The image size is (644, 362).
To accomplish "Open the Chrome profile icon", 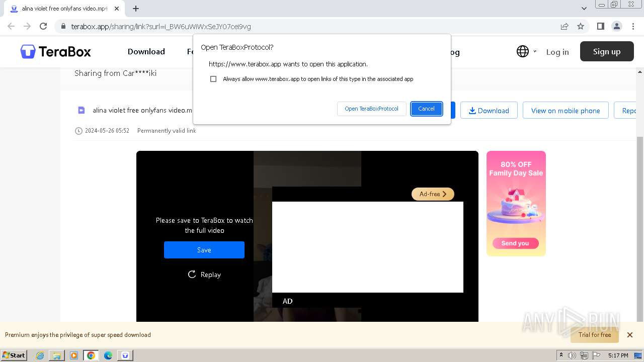I will (616, 26).
